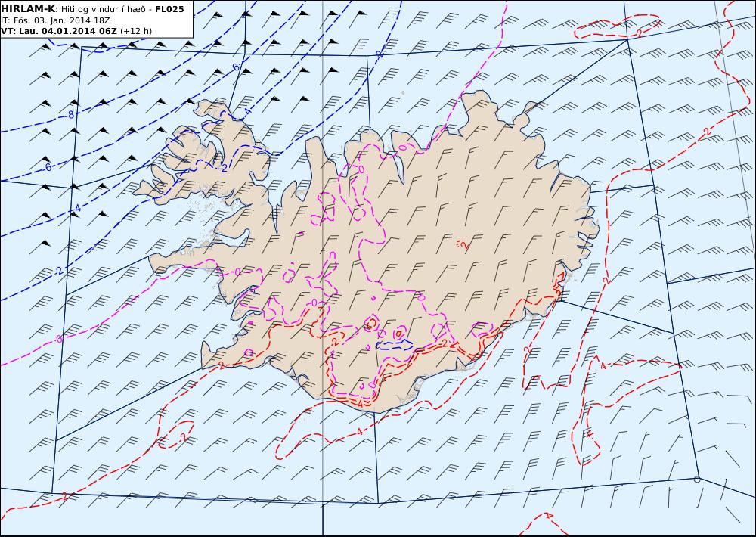The width and height of the screenshot is (756, 537).
Task: Click the small circle marker on the boundary line
Action: [x=697, y=479]
